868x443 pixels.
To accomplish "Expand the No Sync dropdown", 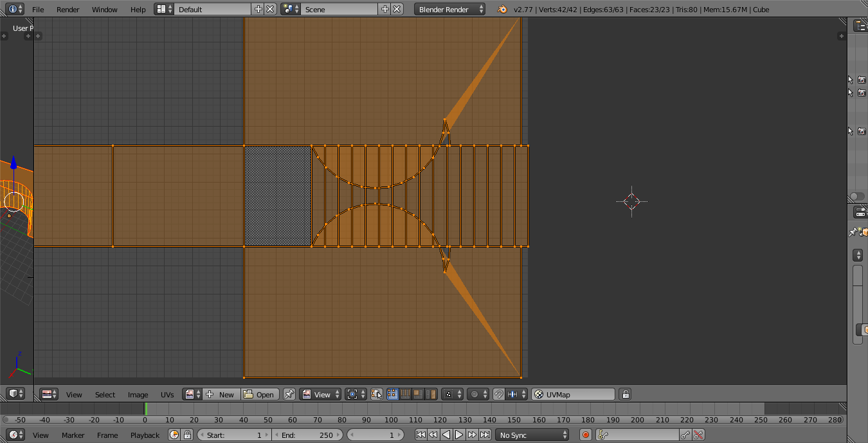I will coord(532,435).
